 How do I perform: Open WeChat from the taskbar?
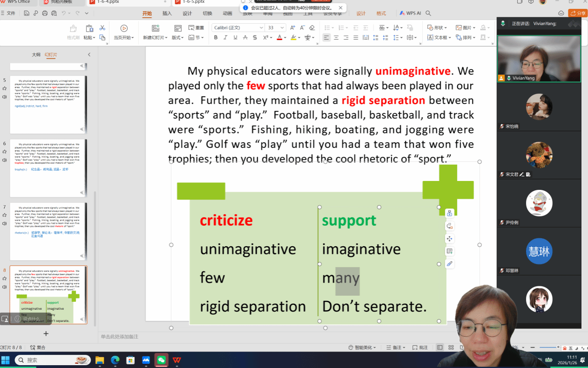pos(161,360)
